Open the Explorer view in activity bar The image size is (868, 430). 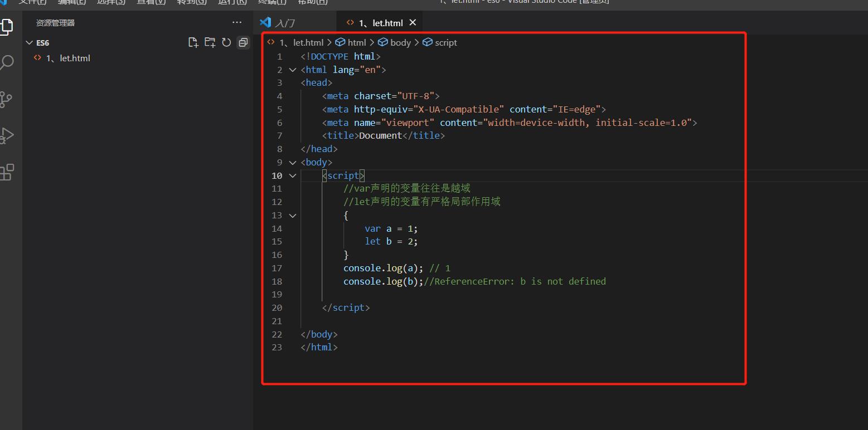[6, 26]
